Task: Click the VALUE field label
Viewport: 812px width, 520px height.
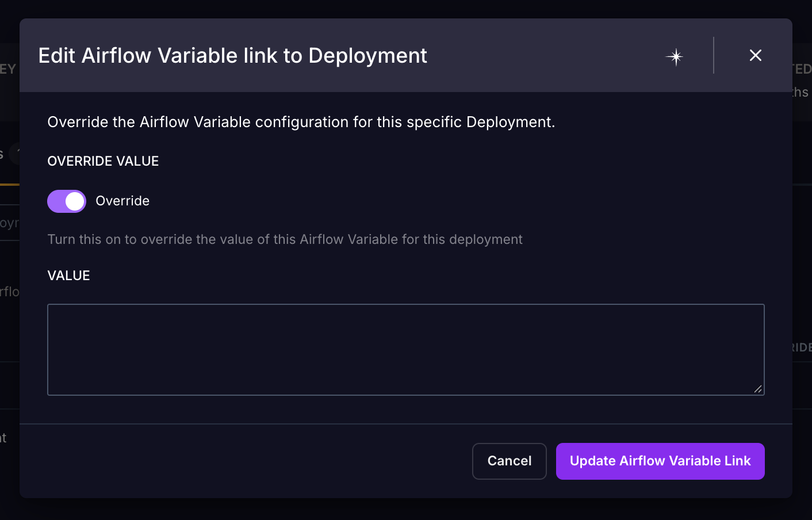Action: tap(68, 276)
